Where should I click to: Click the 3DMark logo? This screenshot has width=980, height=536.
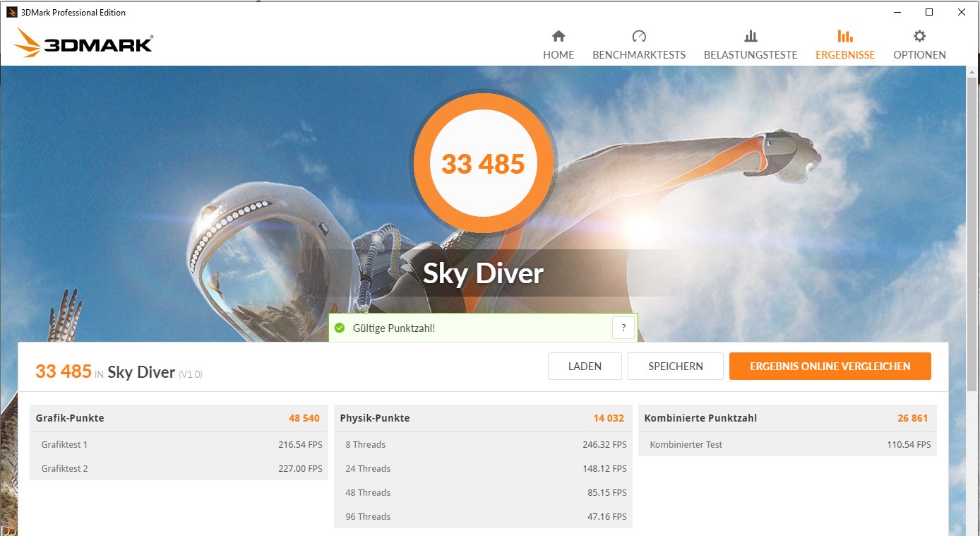click(x=83, y=43)
